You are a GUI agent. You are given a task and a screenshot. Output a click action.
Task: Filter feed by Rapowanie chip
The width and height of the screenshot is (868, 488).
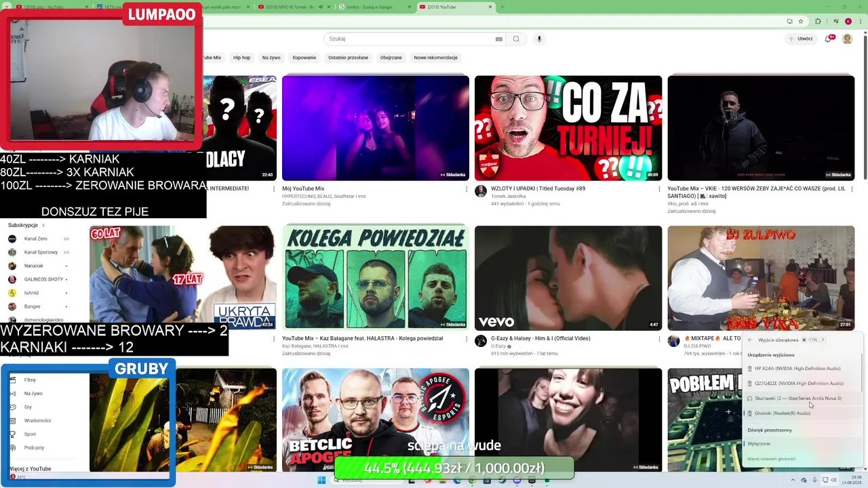tap(304, 58)
